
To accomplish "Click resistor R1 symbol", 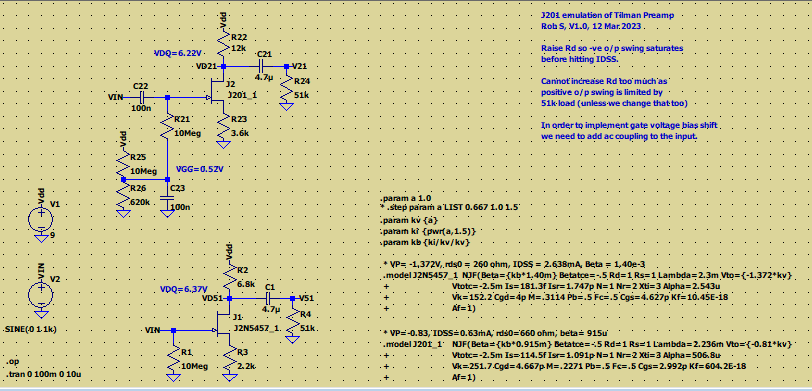I will (173, 358).
